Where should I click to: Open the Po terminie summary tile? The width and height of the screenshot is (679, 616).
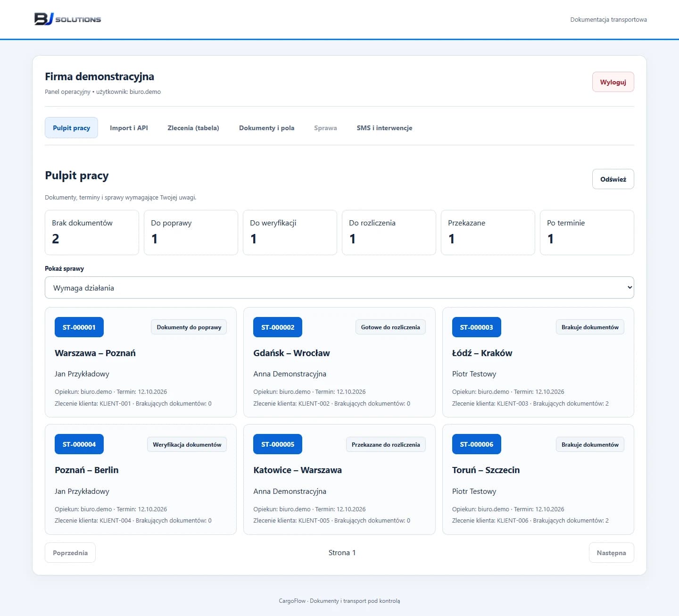point(587,233)
